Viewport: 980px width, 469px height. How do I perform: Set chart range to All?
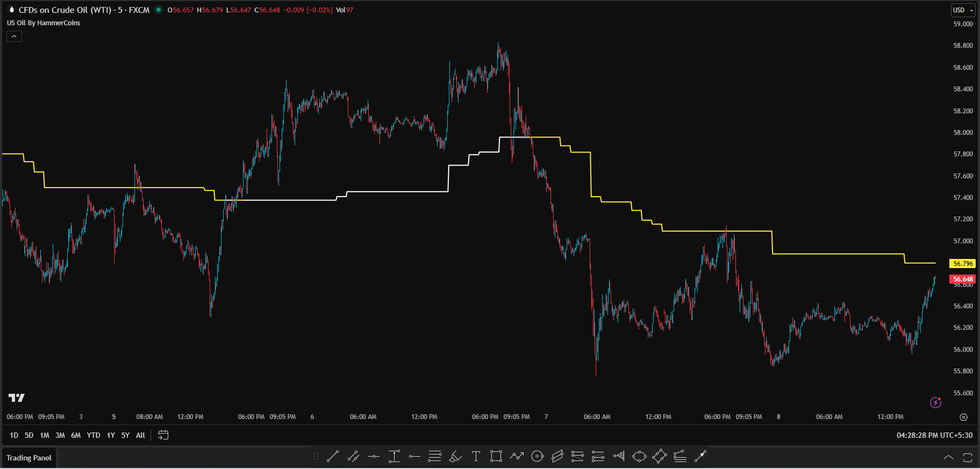[x=140, y=435]
